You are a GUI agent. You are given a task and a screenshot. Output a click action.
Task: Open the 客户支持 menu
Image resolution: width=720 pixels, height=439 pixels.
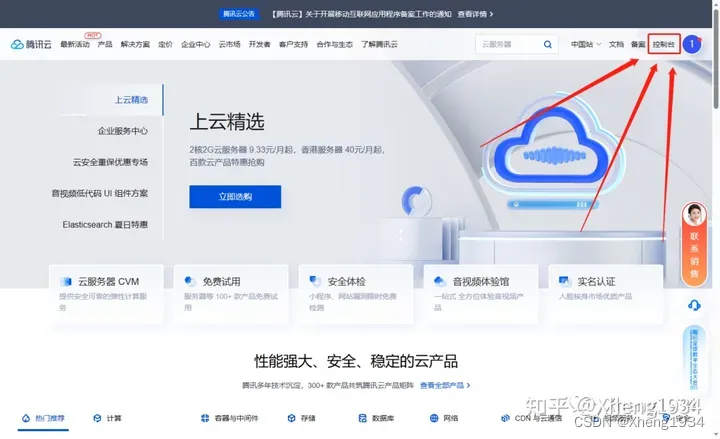[293, 45]
